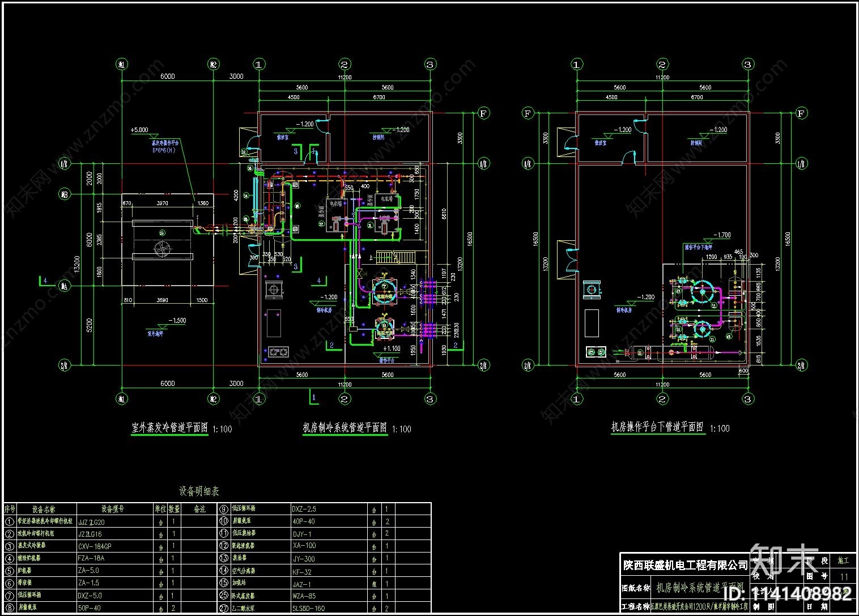Viewport: 859px width, 616px height.
Task: Click the ZA-5.0 model entry
Action: [88, 571]
